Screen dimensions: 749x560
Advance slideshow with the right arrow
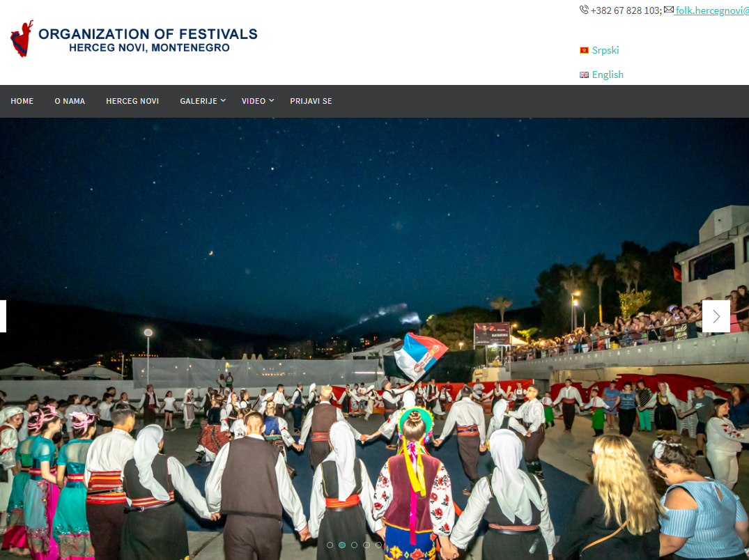716,316
